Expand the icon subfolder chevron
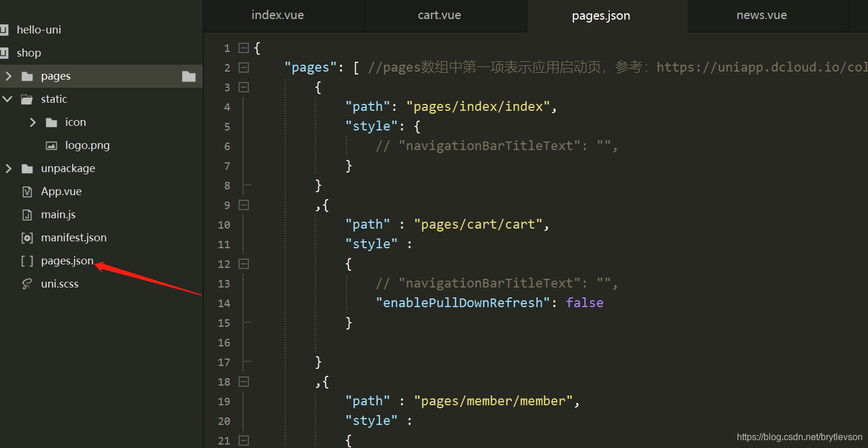Image resolution: width=868 pixels, height=448 pixels. 32,122
